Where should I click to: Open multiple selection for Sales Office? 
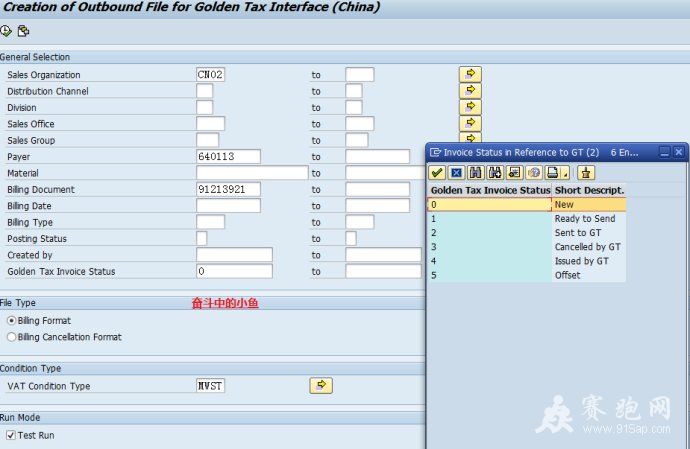(470, 123)
